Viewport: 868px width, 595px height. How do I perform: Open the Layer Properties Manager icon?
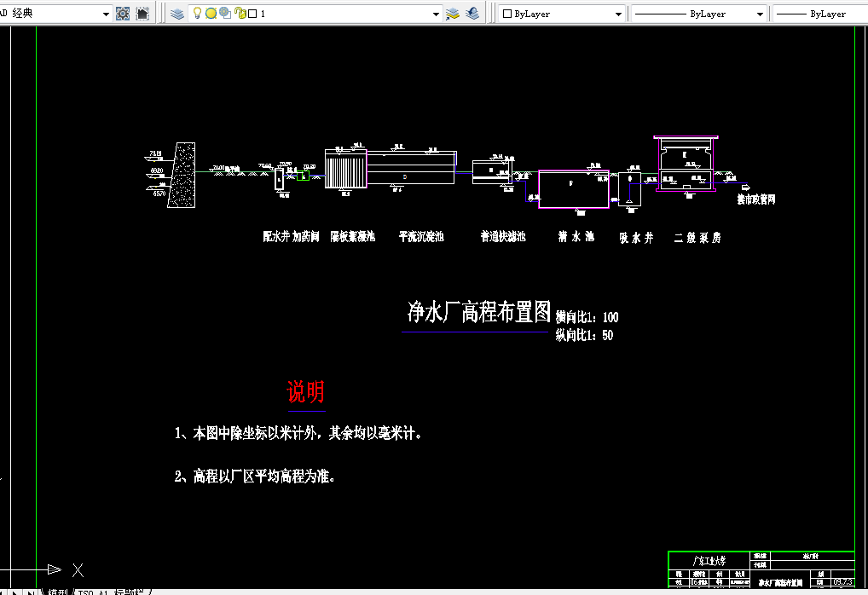[177, 14]
